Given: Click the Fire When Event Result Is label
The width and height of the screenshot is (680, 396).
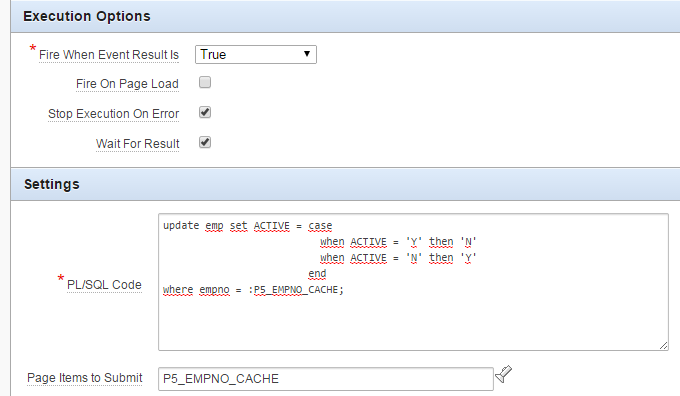Looking at the screenshot, I should [109, 55].
